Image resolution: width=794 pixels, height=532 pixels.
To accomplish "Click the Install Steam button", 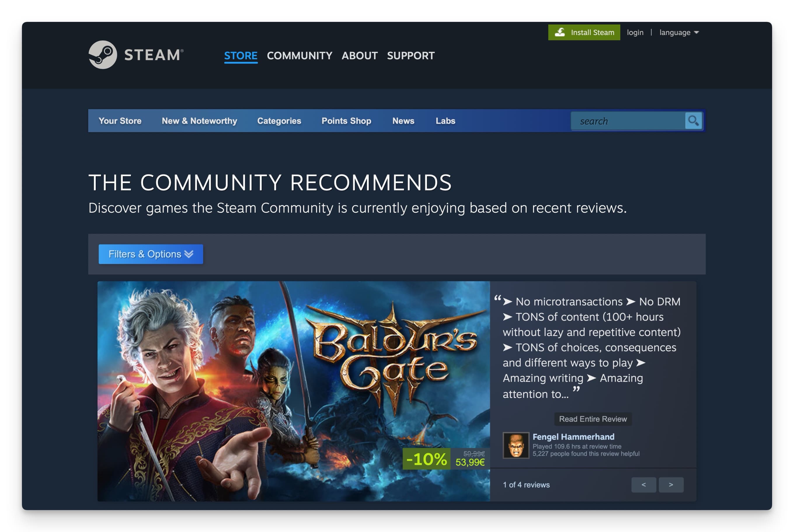I will pos(584,32).
